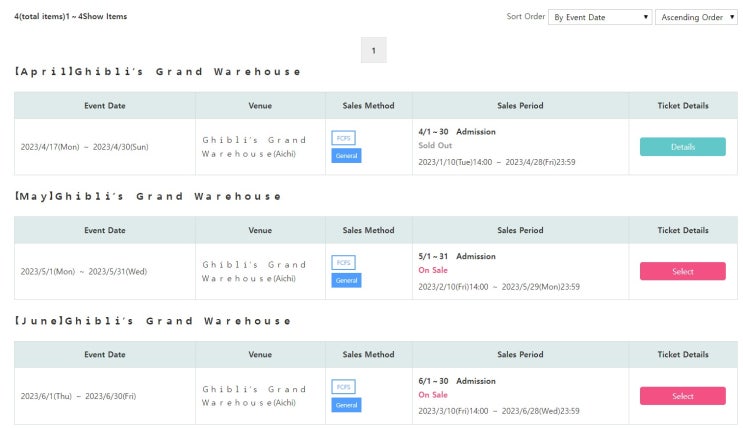The image size is (743, 428).
Task: Go to page 1 in pagination
Action: tap(373, 50)
